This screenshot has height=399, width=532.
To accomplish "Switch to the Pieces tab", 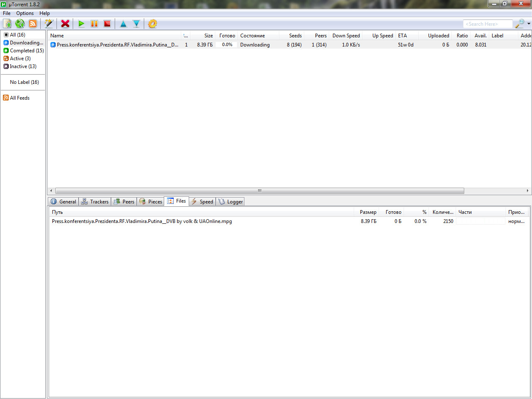I will (150, 201).
